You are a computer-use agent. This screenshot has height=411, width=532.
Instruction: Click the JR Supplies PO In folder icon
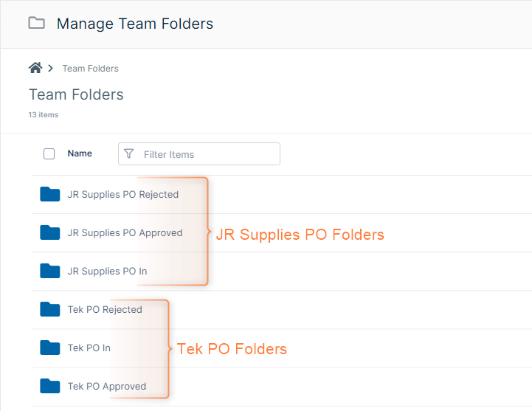49,272
